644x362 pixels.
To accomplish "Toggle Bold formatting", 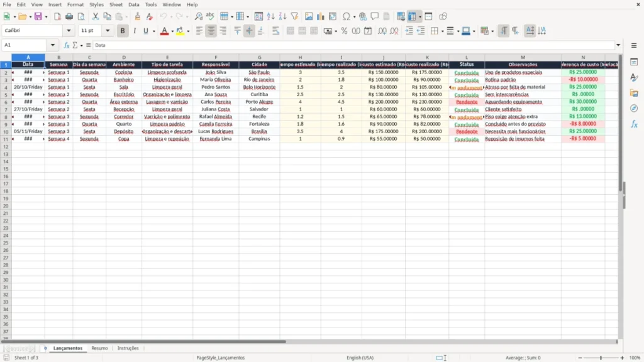I will [123, 31].
